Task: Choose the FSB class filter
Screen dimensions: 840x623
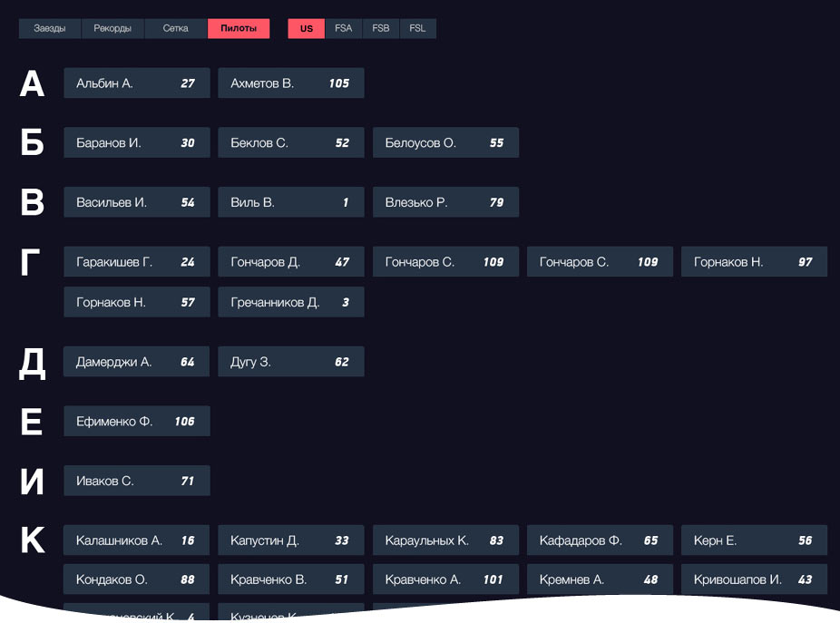Action: (381, 29)
